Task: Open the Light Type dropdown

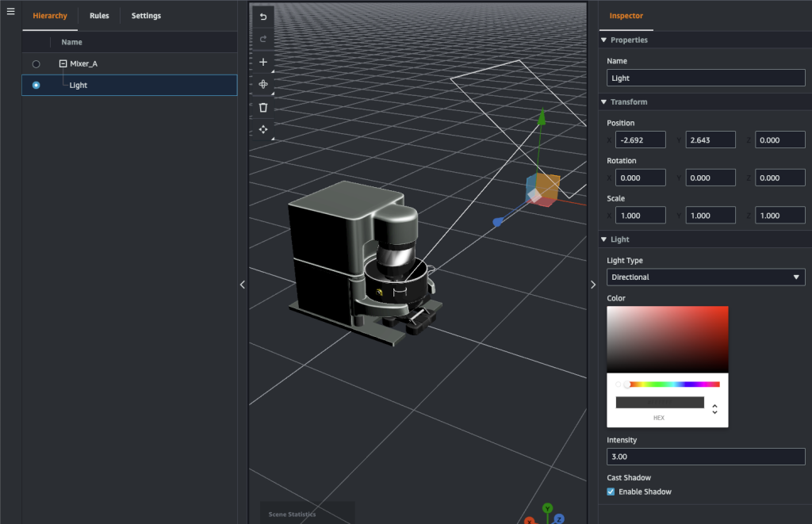Action: pyautogui.click(x=705, y=277)
